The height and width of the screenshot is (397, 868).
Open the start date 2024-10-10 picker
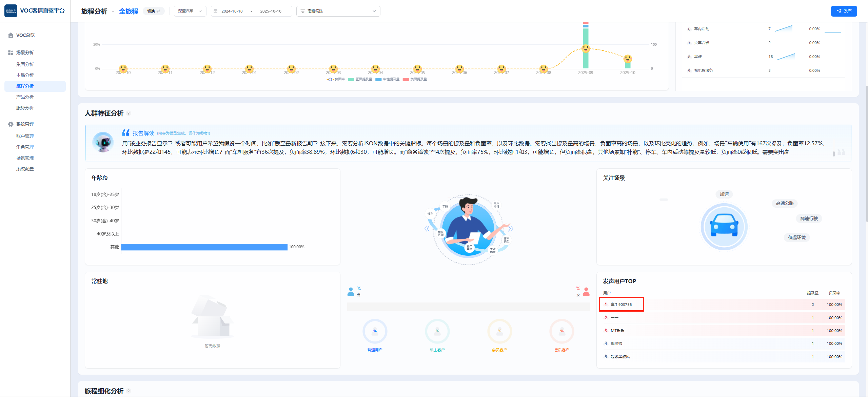pyautogui.click(x=232, y=11)
